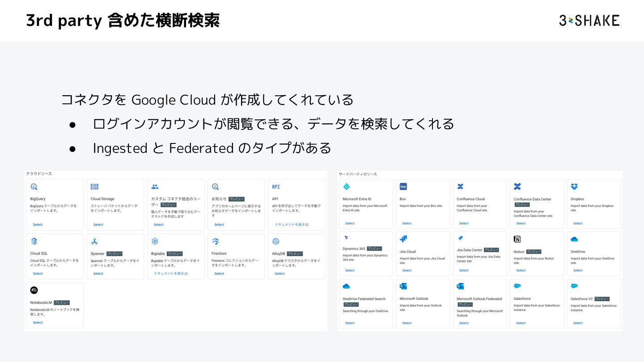Select the Microsoft Outlook Federated source
Screen dimensions: 644x362
pos(464,323)
